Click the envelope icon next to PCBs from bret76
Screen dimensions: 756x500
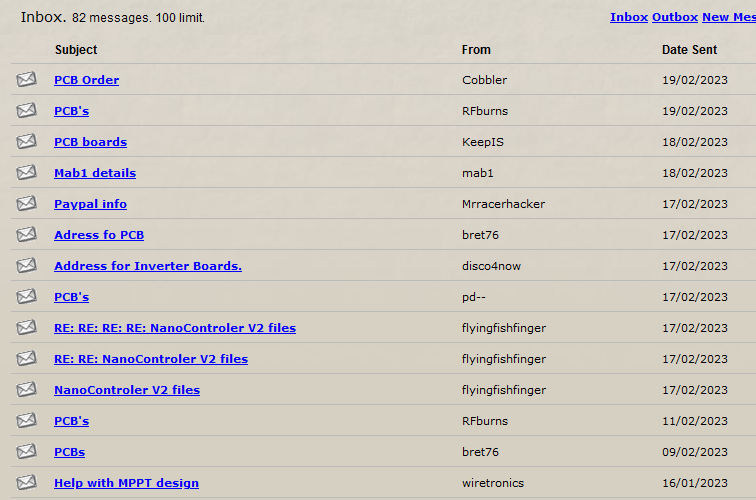pyautogui.click(x=26, y=452)
